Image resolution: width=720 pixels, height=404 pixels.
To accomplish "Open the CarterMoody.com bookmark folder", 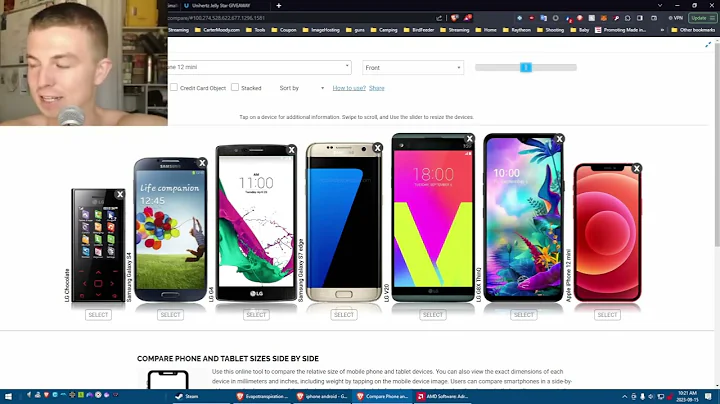I will point(217,30).
